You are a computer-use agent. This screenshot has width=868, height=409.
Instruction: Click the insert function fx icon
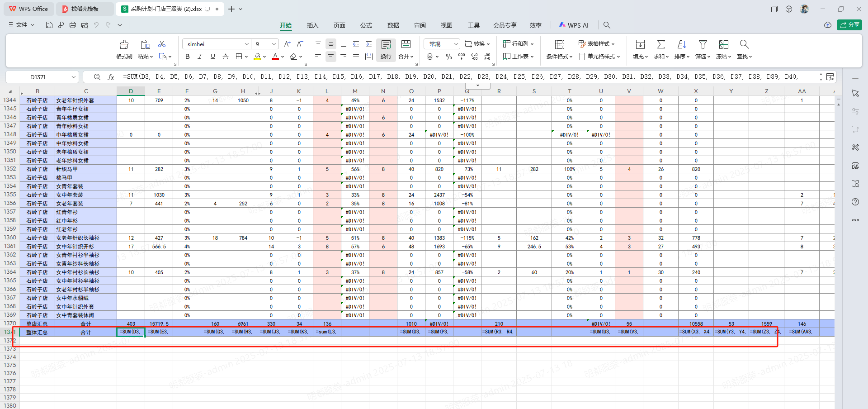[x=111, y=77]
